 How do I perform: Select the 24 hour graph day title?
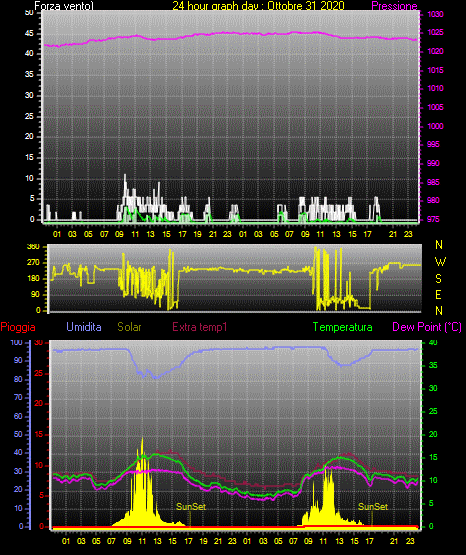point(258,6)
